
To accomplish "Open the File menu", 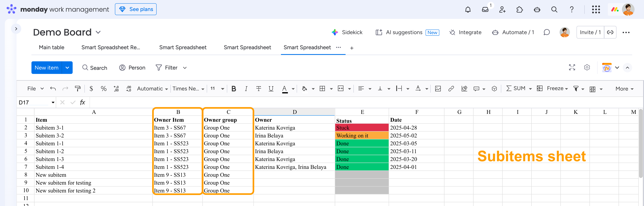I will (35, 89).
